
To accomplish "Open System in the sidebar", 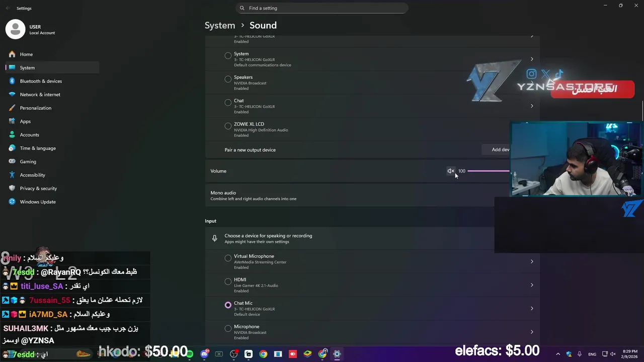I will [52, 67].
